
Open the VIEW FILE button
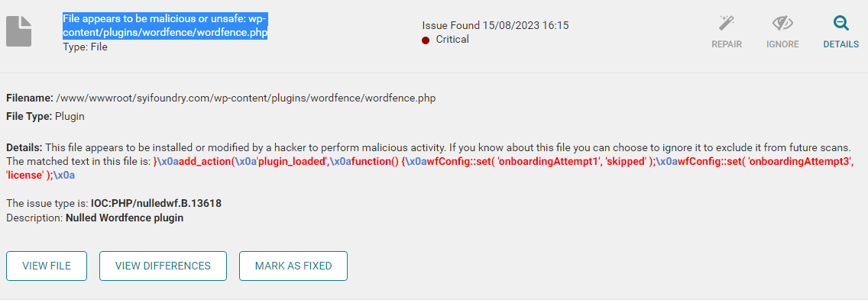coord(47,266)
